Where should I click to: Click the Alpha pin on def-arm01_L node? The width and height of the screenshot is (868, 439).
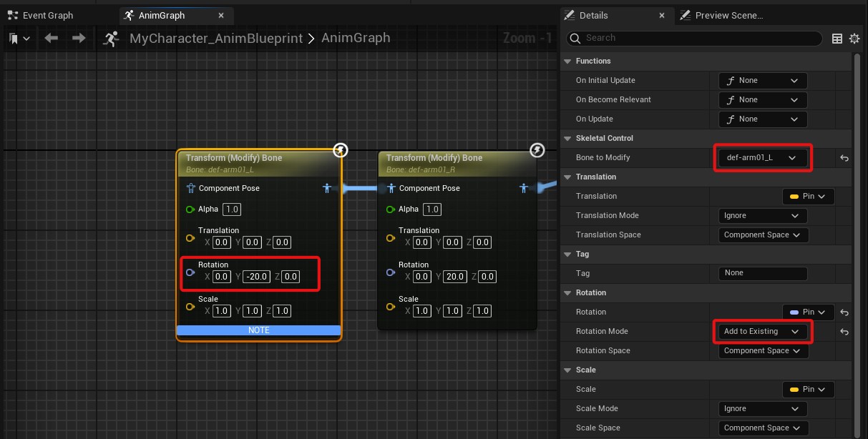(190, 209)
